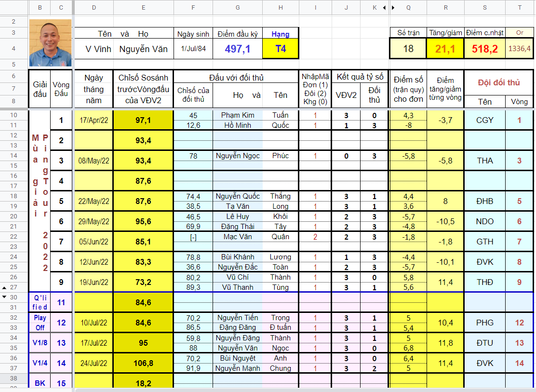Select column R header
The width and height of the screenshot is (536, 392).
point(445,8)
